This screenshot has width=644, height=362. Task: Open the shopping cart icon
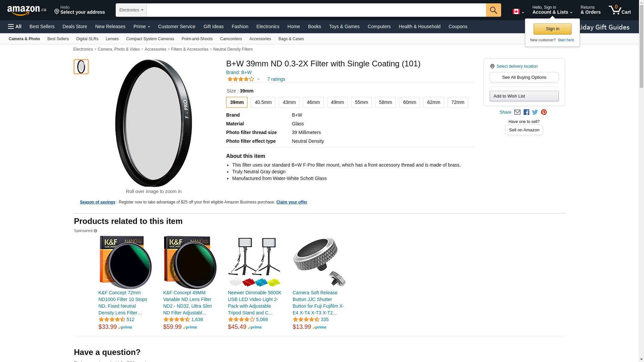coord(620,10)
